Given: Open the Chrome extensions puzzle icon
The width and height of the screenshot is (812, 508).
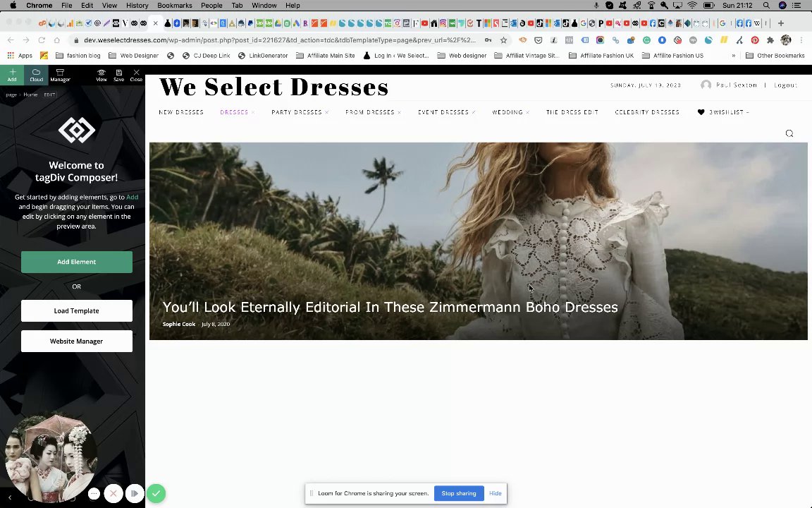Looking at the screenshot, I should 770,40.
